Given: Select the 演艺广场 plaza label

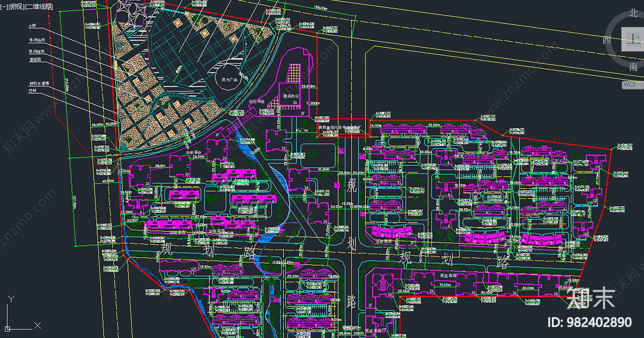Looking at the screenshot, I should coord(229,80).
